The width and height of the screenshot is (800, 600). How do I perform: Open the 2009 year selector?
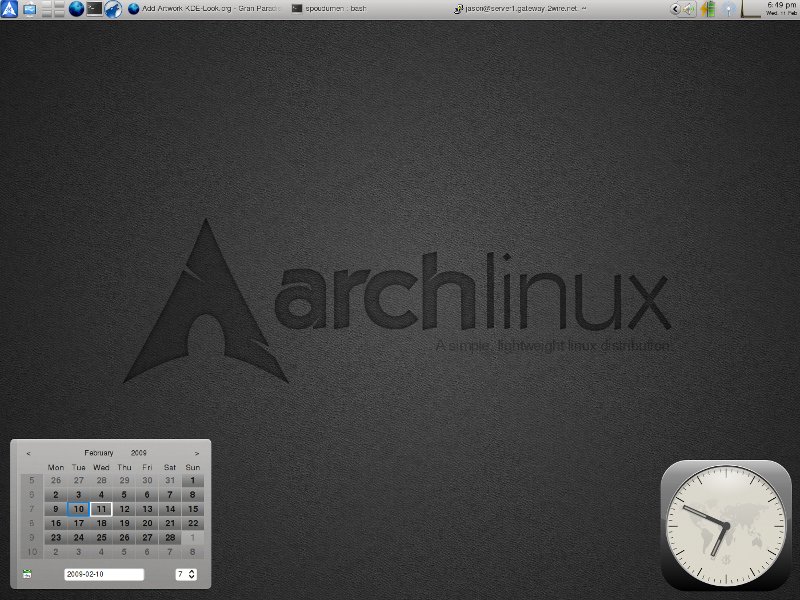[139, 453]
